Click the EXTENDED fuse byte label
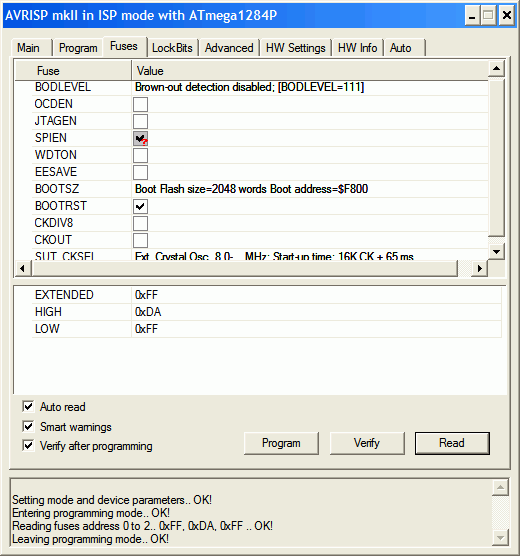Image resolution: width=520 pixels, height=556 pixels. tap(64, 295)
